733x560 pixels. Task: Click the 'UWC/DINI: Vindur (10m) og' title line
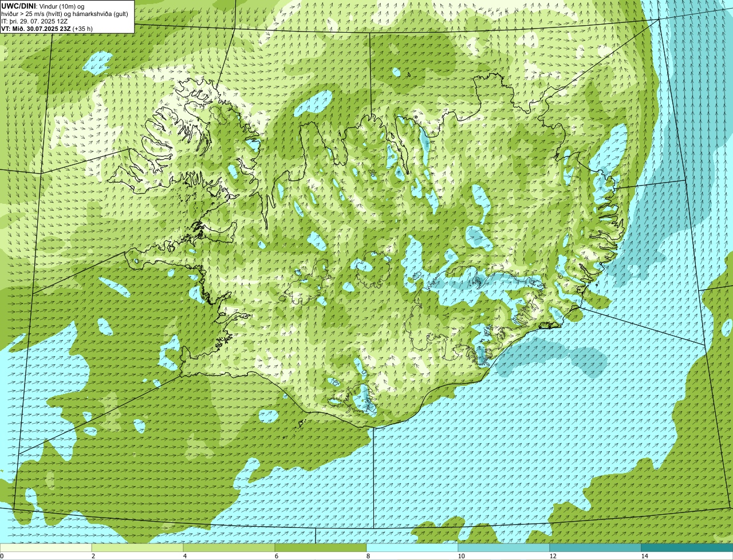[43, 6]
